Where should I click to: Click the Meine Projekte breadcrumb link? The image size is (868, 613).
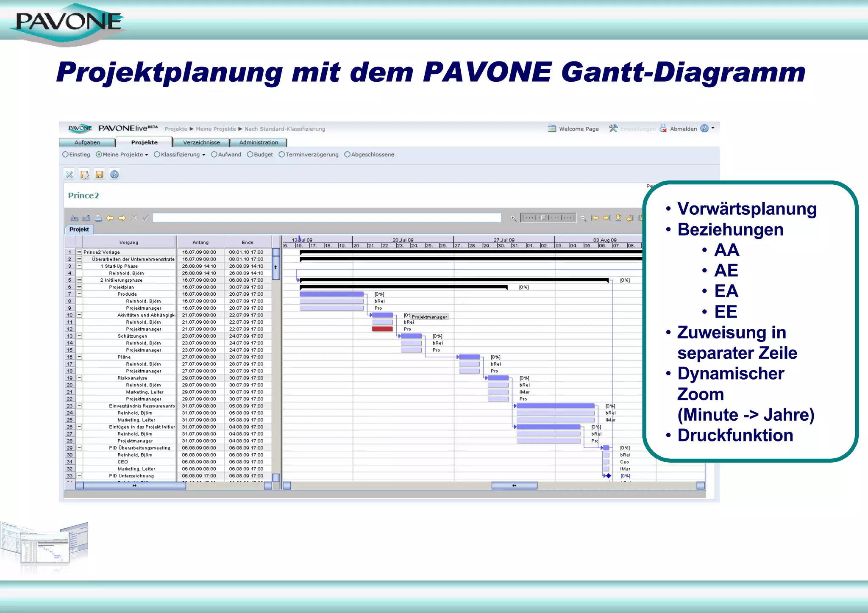tap(216, 129)
